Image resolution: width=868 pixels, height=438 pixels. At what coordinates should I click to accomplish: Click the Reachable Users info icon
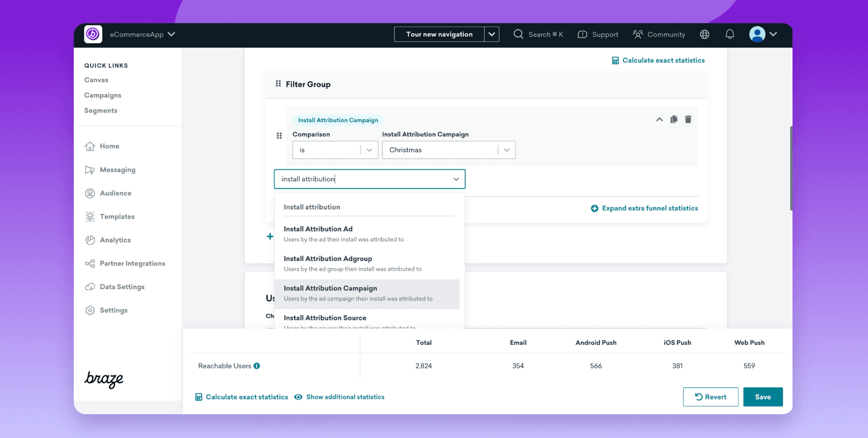pyautogui.click(x=257, y=366)
